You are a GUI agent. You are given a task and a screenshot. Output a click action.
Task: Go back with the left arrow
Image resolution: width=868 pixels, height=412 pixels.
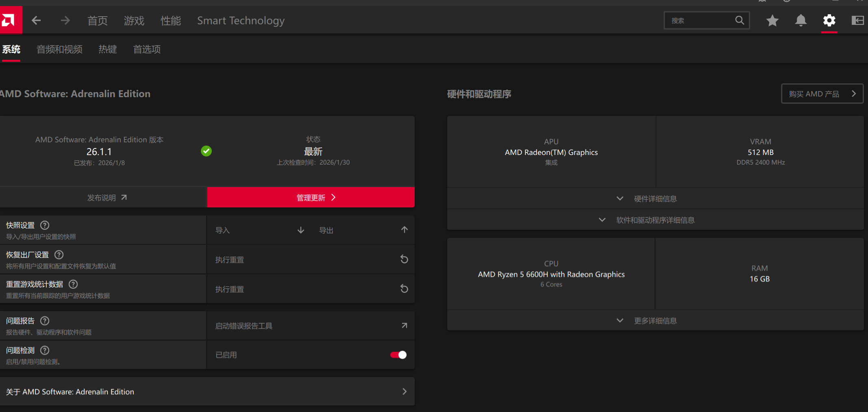click(x=36, y=20)
